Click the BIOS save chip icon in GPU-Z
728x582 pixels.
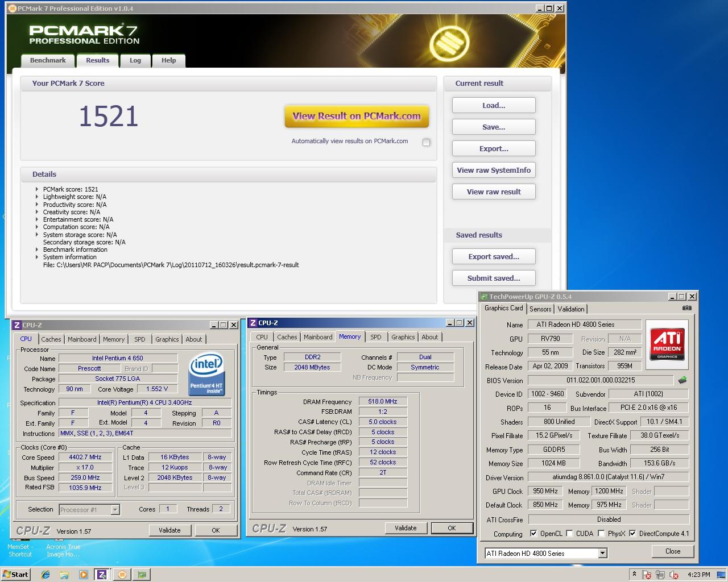(682, 380)
